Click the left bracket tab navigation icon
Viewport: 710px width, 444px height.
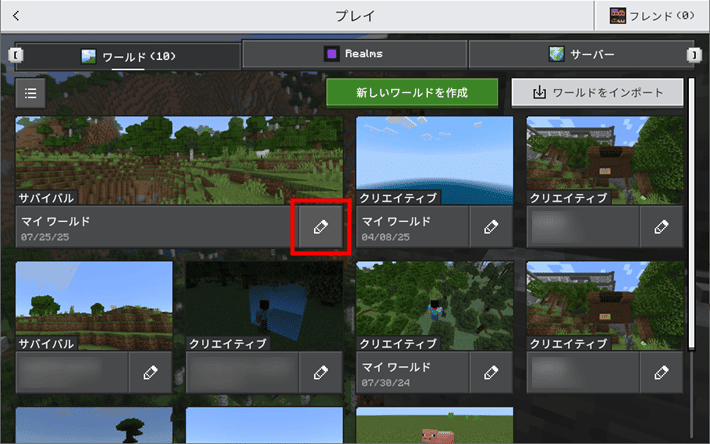pyautogui.click(x=15, y=55)
